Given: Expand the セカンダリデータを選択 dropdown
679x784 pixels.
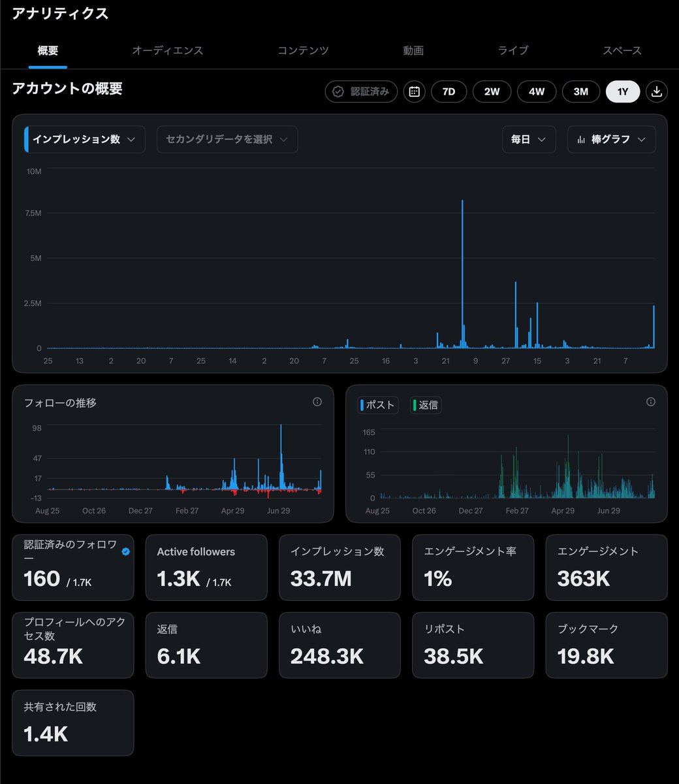Looking at the screenshot, I should (227, 140).
